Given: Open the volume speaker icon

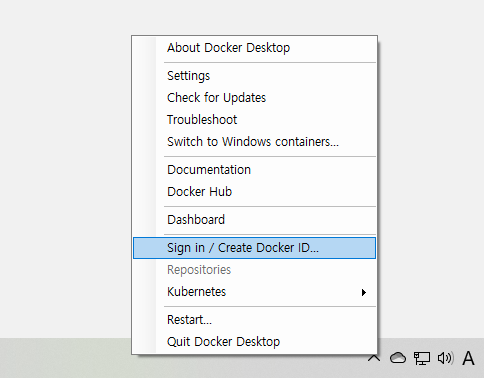Looking at the screenshot, I should [x=445, y=358].
